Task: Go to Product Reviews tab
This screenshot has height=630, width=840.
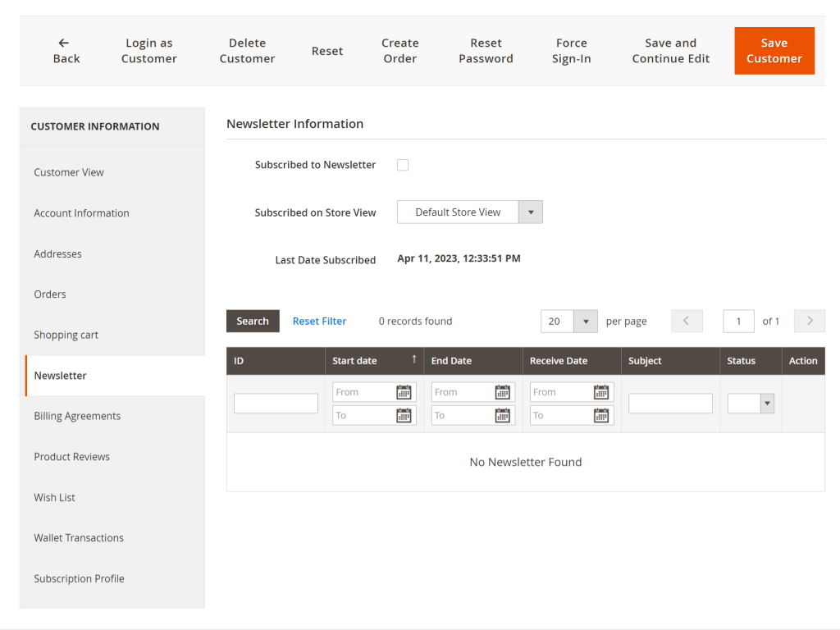Action: tap(72, 457)
